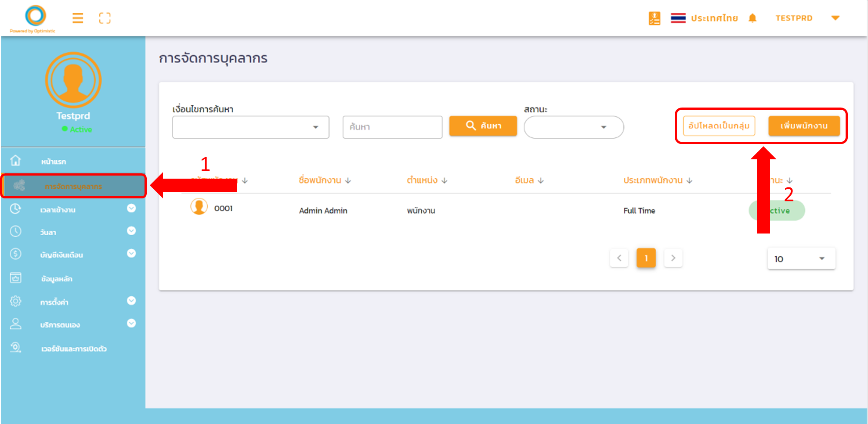The width and height of the screenshot is (868, 424).
Task: Click the orange checklist icon in header
Action: tap(654, 18)
